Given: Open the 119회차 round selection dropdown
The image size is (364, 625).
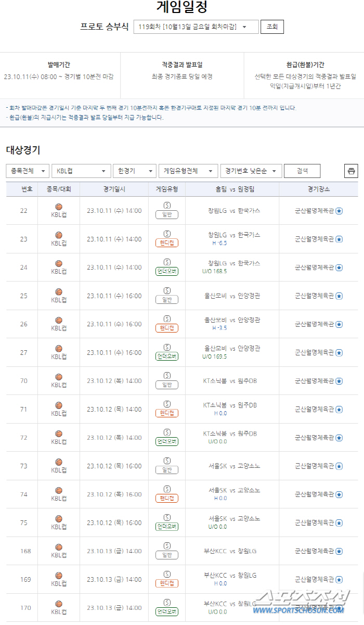Looking at the screenshot, I should pyautogui.click(x=196, y=27).
